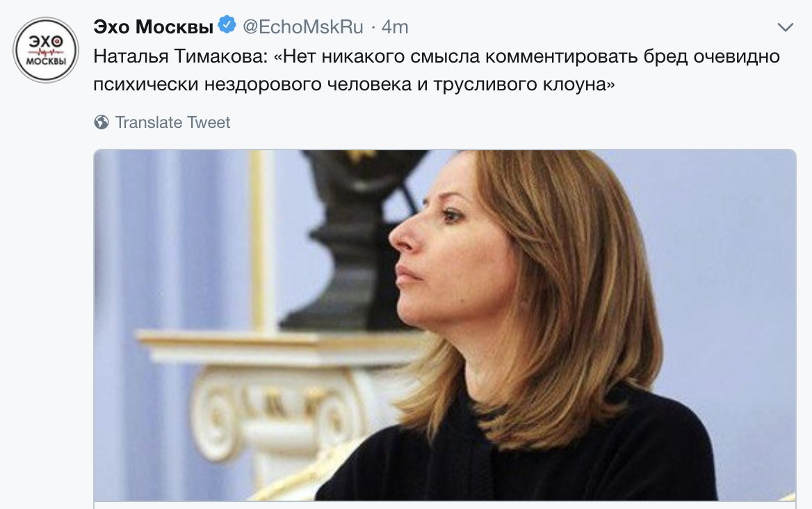Open the 4m timestamp permalink

point(395,27)
